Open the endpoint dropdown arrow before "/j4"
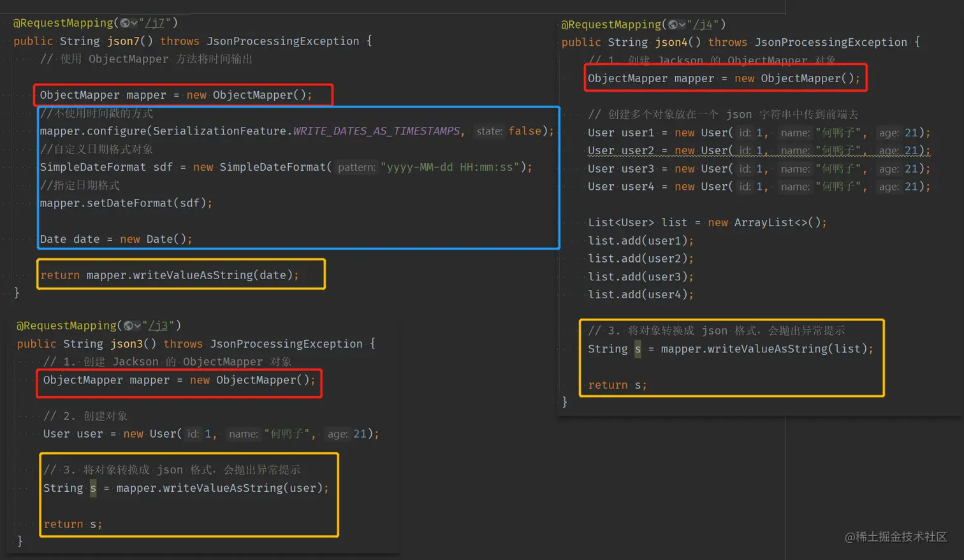 point(682,25)
